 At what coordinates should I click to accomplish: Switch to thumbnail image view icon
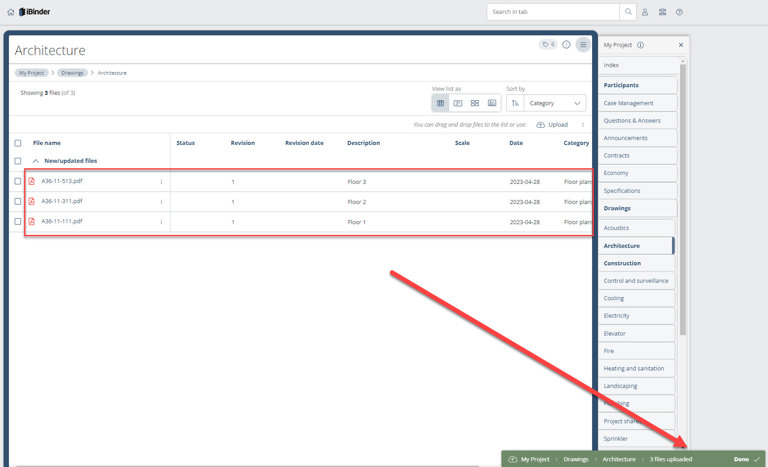click(x=492, y=103)
